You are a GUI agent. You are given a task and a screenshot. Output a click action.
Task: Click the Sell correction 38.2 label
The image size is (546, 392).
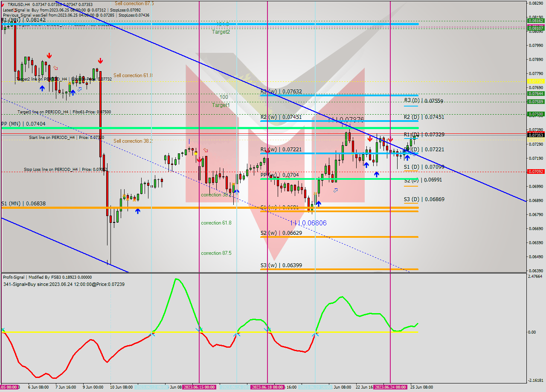(x=133, y=141)
